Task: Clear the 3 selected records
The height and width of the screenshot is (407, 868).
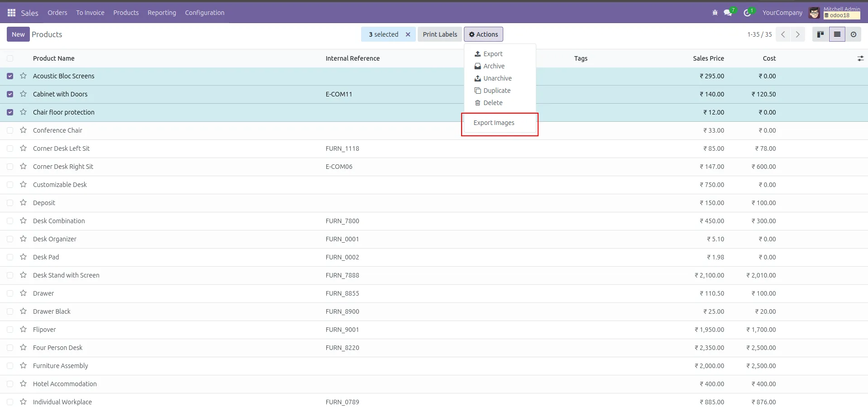Action: [408, 34]
